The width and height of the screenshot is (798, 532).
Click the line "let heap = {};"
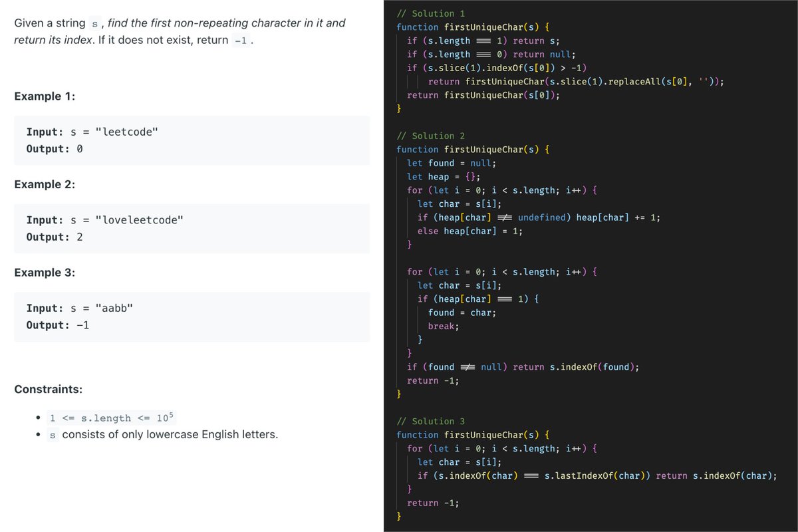(444, 177)
